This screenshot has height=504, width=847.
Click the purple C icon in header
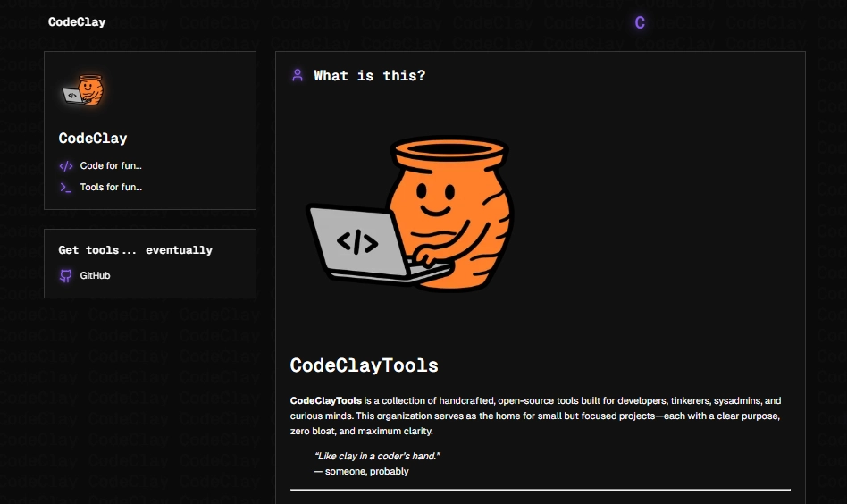(640, 22)
